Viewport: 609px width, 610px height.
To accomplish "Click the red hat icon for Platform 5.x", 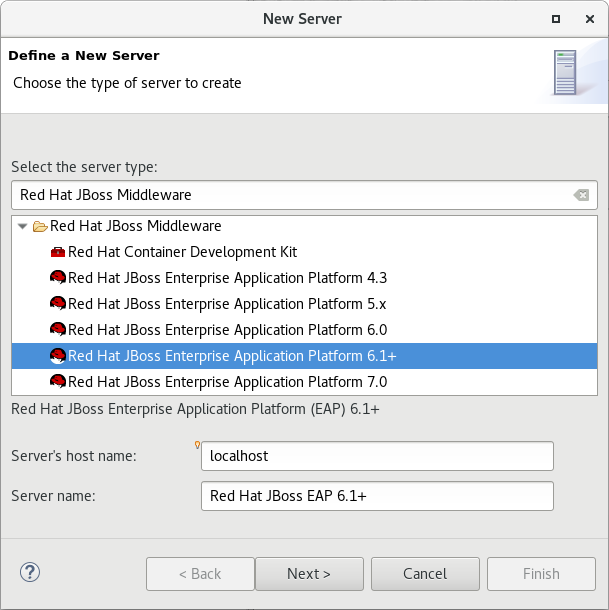I will pyautogui.click(x=58, y=303).
